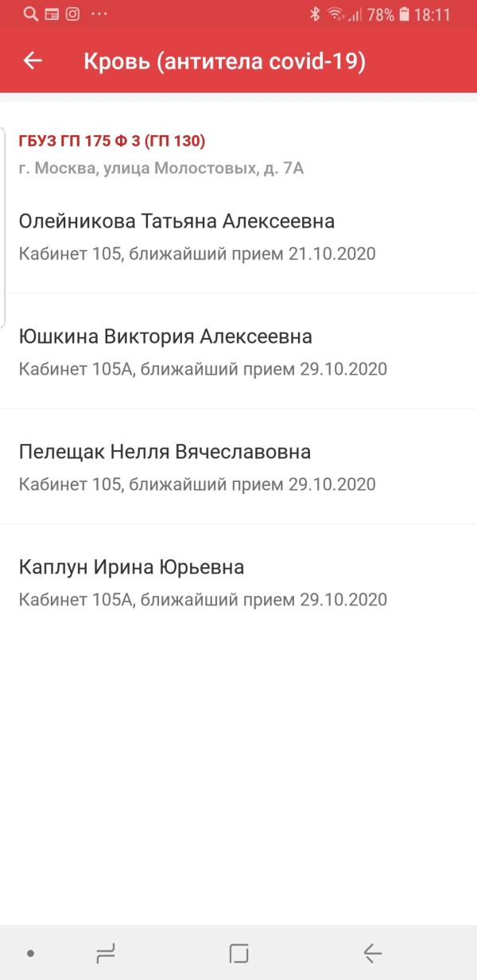Image resolution: width=477 pixels, height=980 pixels.
Task: Tap the header title Кровь (антитела covid-19)
Action: 224,61
